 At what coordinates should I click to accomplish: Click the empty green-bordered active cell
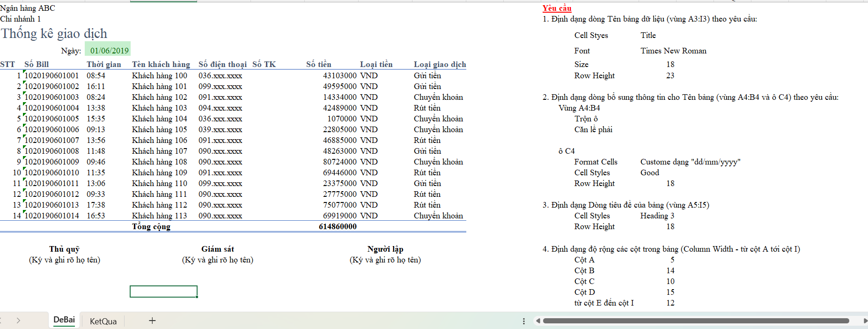coord(163,292)
